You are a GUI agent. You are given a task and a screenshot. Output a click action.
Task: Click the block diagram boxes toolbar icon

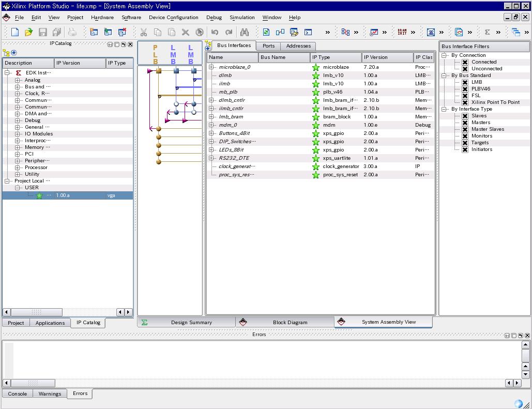[x=280, y=32]
